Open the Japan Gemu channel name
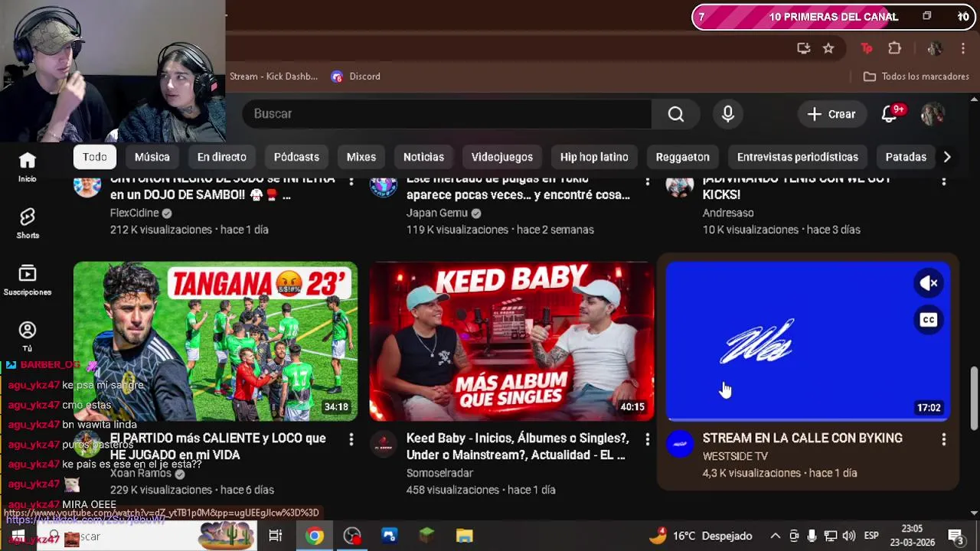Image resolution: width=980 pixels, height=551 pixels. pyautogui.click(x=437, y=213)
